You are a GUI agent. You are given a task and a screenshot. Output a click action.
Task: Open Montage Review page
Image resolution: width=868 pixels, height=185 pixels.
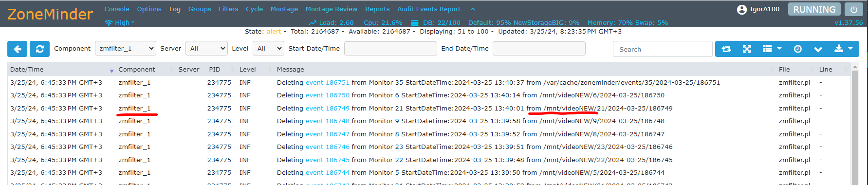click(332, 9)
